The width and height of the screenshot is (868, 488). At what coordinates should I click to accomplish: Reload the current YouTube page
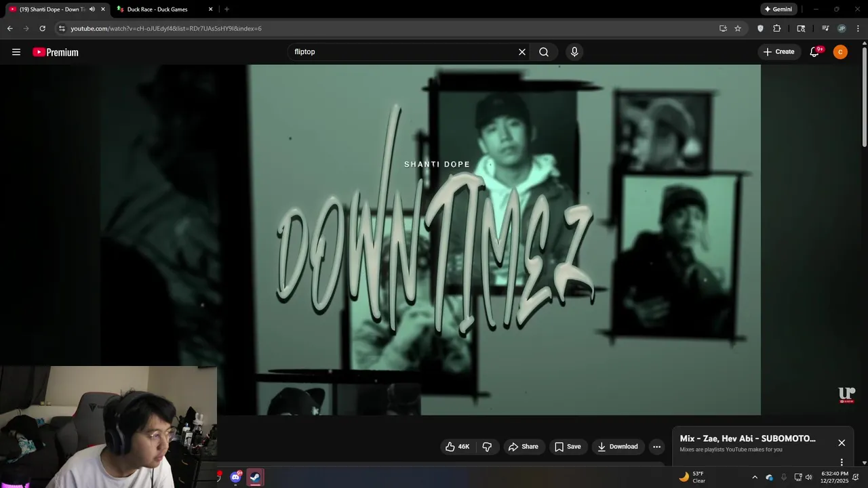[42, 28]
